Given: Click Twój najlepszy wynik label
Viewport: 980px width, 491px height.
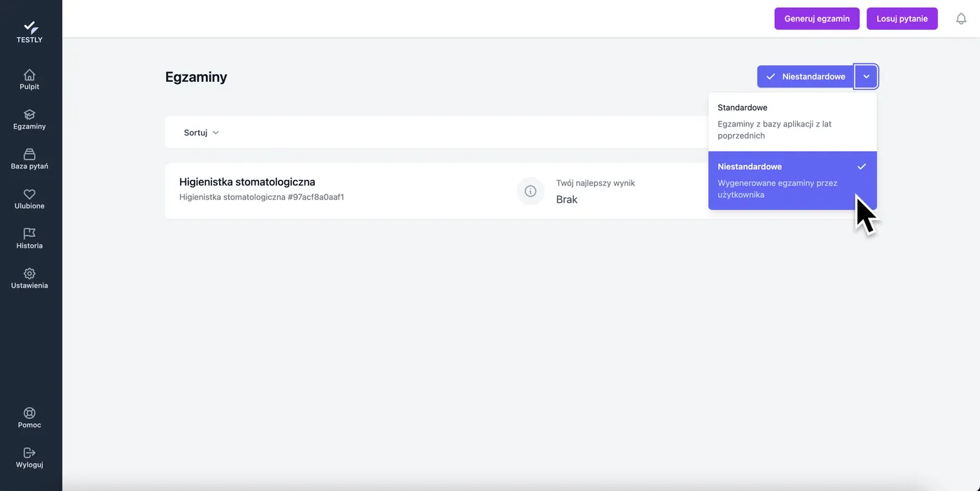Looking at the screenshot, I should click(596, 183).
